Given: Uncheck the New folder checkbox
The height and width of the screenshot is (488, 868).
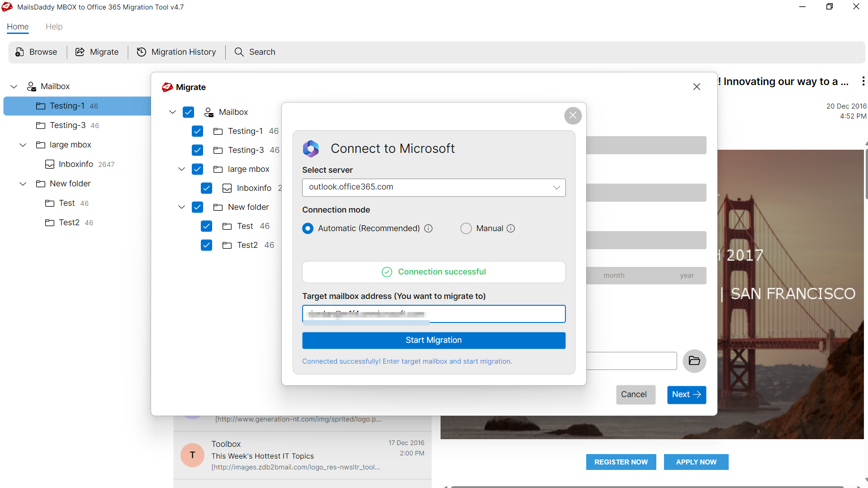Looking at the screenshot, I should 197,207.
